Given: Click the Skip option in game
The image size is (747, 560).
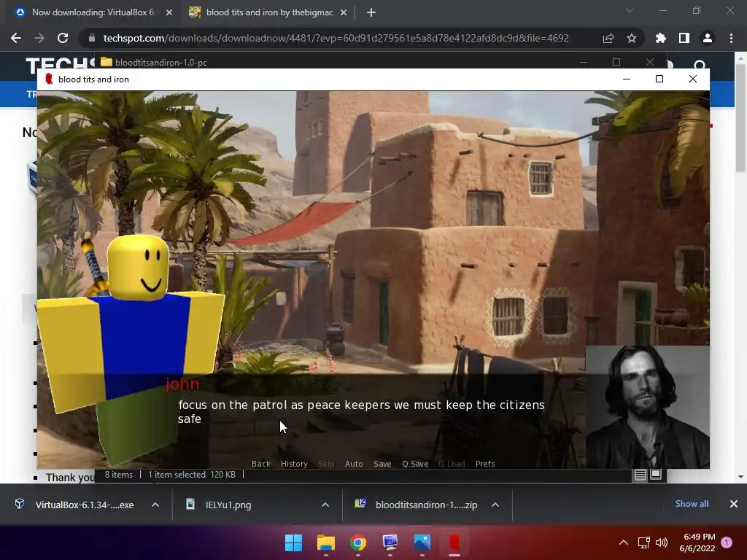Looking at the screenshot, I should [326, 464].
